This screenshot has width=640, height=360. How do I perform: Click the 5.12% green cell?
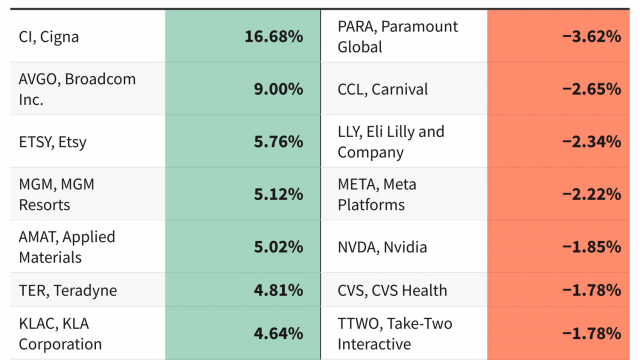click(243, 194)
